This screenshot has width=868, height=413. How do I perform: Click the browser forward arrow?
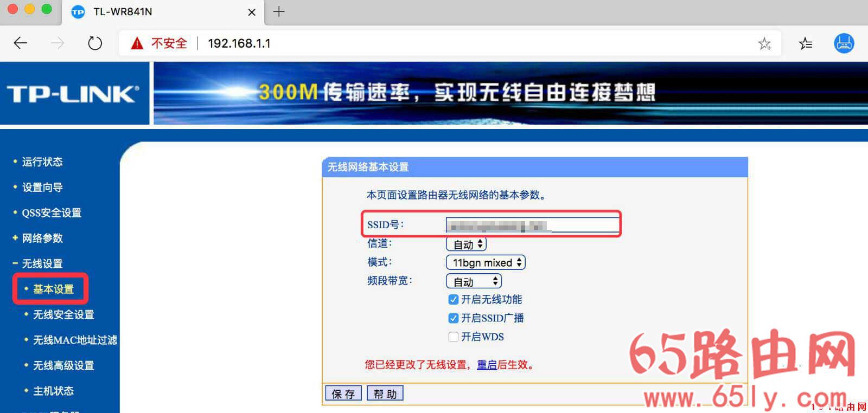(x=57, y=43)
